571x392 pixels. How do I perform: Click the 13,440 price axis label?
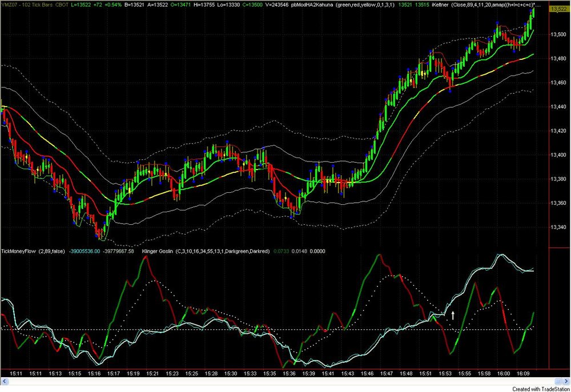558,107
